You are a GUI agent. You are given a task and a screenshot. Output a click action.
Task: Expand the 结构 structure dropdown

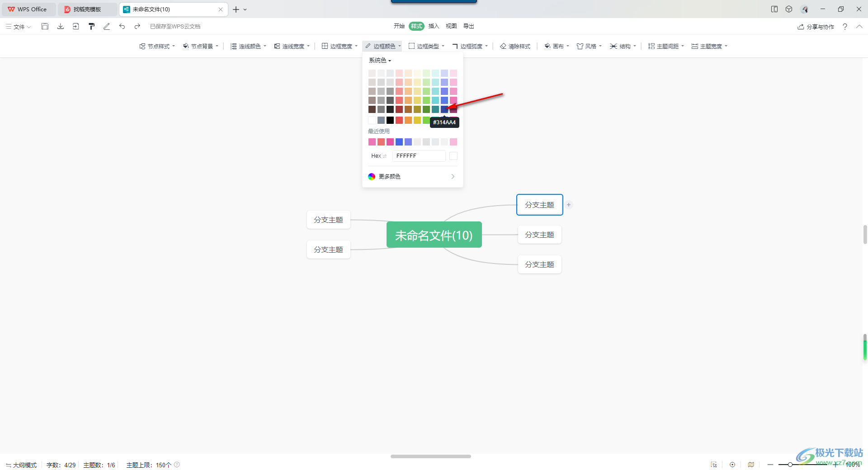(x=623, y=46)
